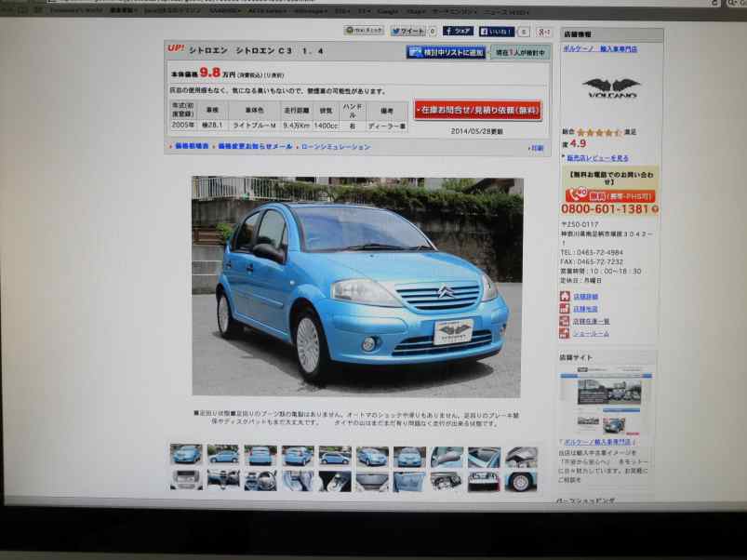Click the mixi check share button
747x560 pixels.
(364, 31)
